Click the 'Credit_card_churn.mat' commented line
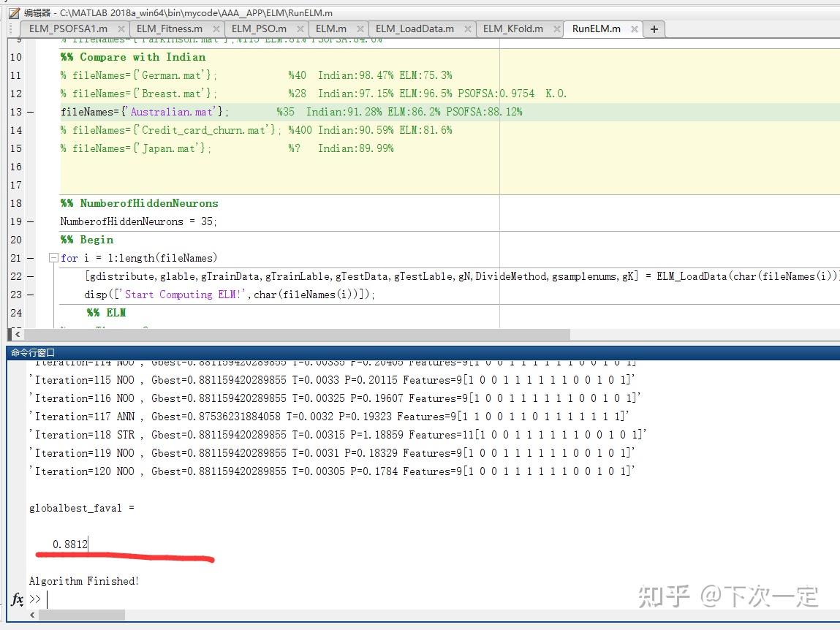Viewport: 840px width, 630px height. 256,130
